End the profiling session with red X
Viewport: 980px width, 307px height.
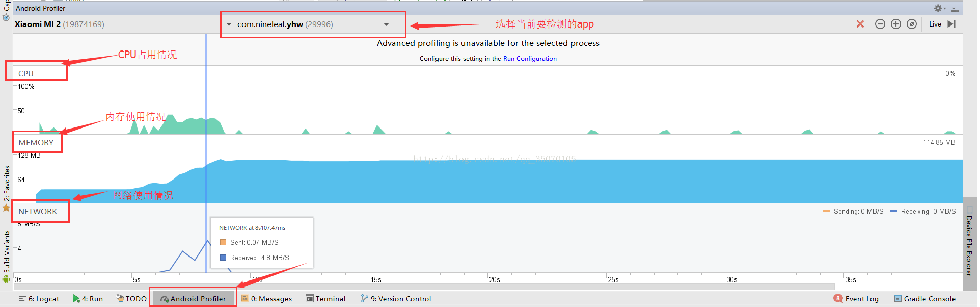[x=860, y=24]
